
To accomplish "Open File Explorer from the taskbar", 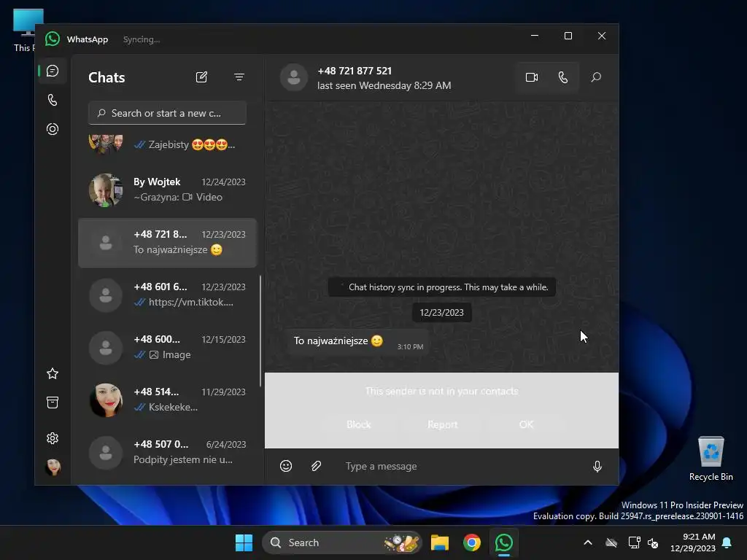I will pos(440,542).
